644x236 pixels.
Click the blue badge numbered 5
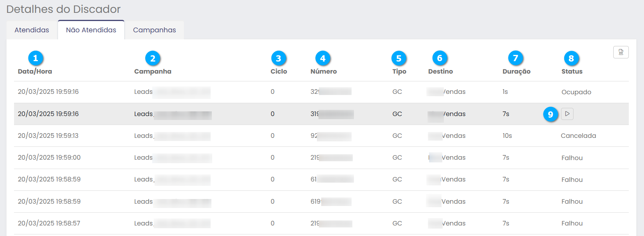[399, 58]
